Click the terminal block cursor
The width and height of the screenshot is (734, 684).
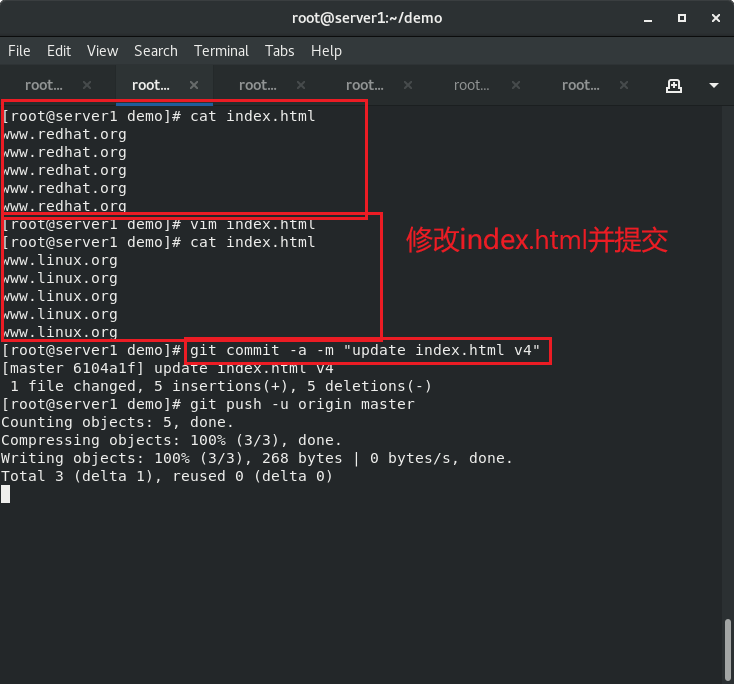[6, 494]
